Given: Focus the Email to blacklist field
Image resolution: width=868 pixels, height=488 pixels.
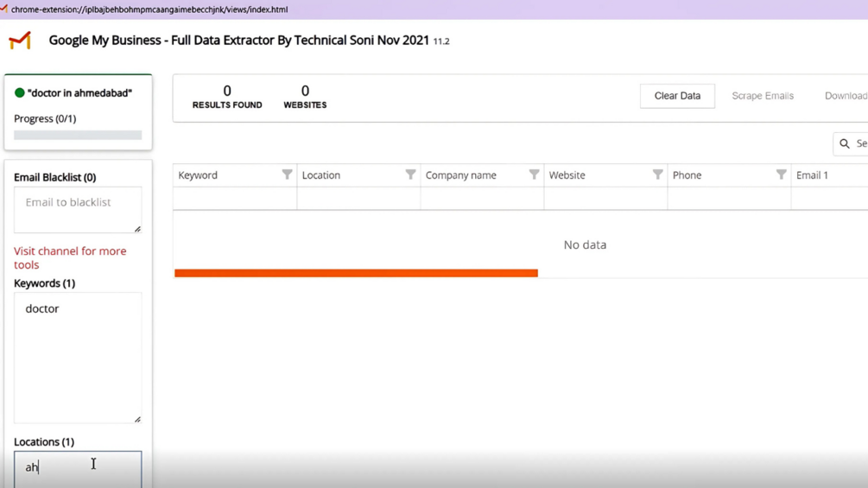Looking at the screenshot, I should [78, 210].
